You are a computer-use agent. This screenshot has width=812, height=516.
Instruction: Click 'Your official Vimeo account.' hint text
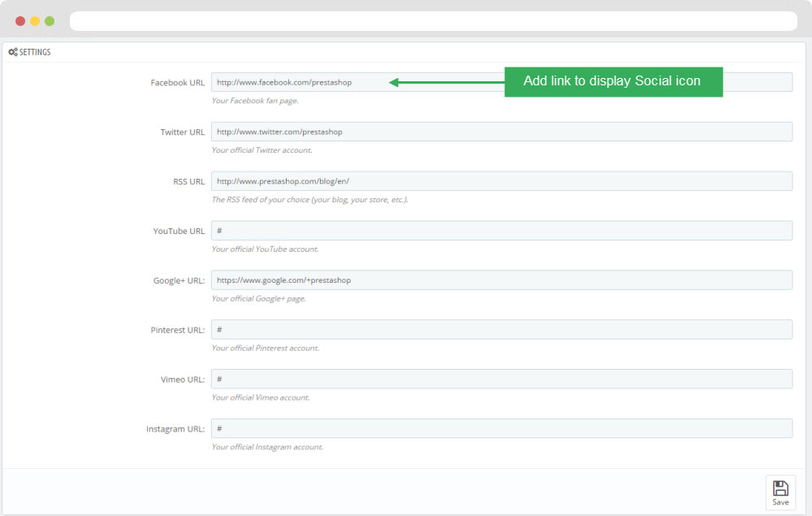point(261,397)
